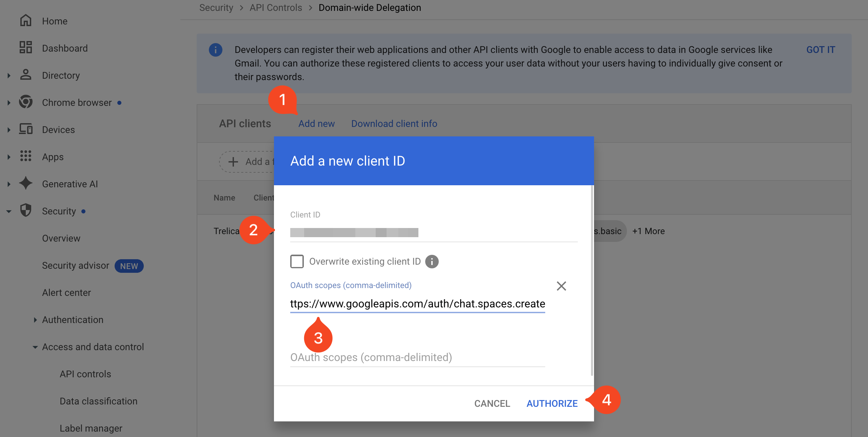Click the Add new link
868x437 pixels.
coord(316,123)
